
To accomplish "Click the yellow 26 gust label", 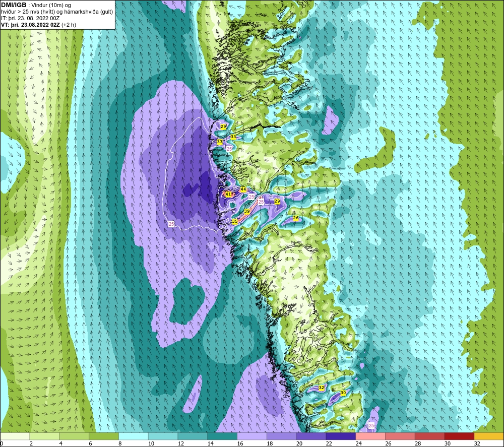I will pos(296,218).
